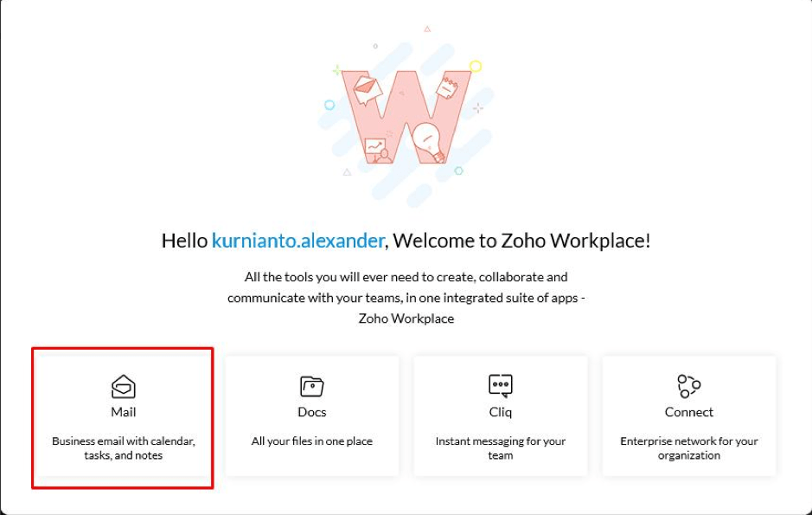Screen dimensions: 812x515
Task: Open the Docs app card
Action: click(311, 415)
